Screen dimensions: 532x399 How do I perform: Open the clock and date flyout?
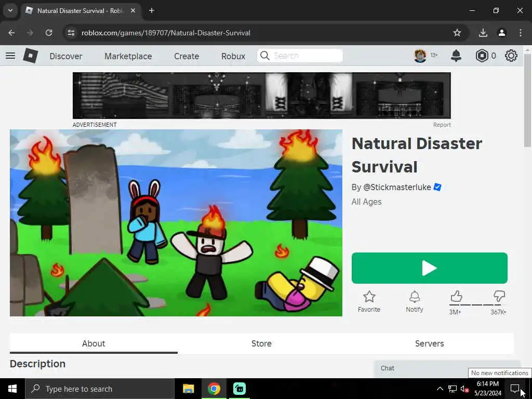(487, 389)
